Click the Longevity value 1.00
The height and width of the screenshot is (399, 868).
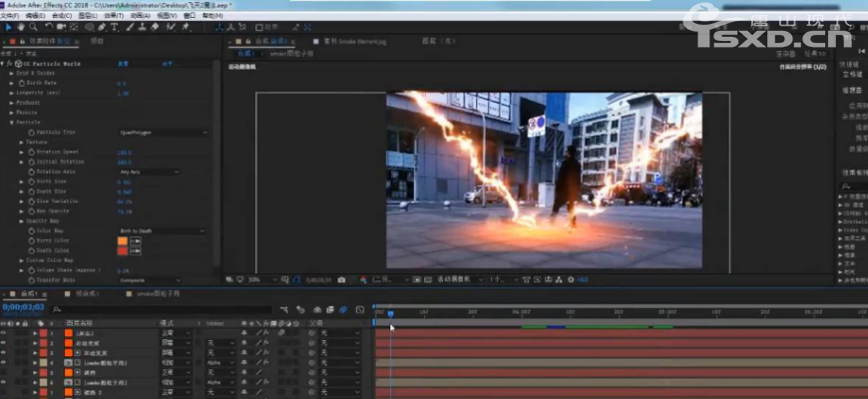pyautogui.click(x=123, y=93)
